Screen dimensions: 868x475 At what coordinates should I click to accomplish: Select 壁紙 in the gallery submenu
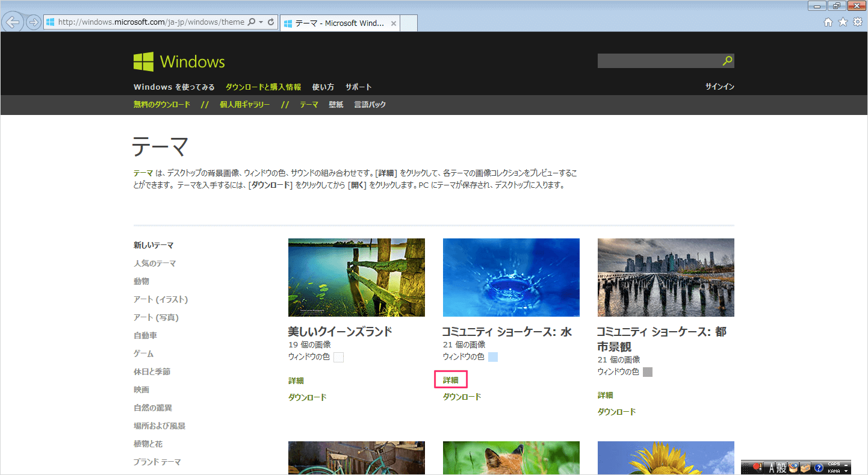click(336, 105)
